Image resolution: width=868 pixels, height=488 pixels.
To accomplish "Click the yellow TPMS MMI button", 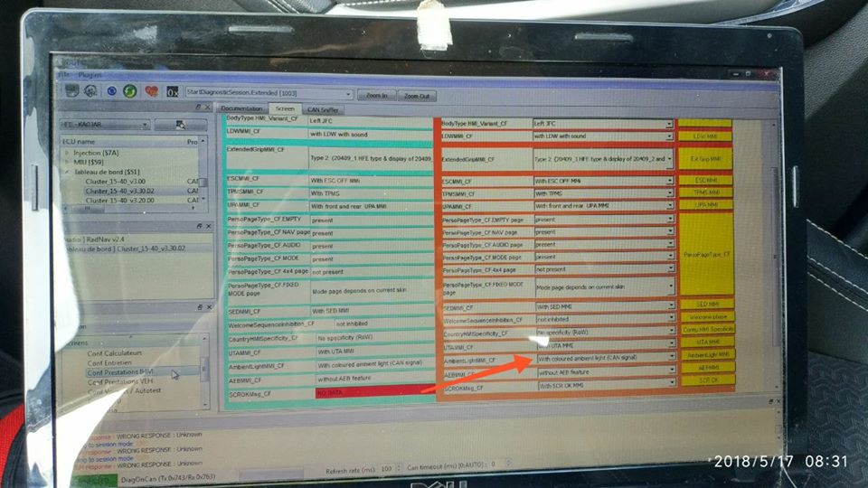I will point(706,192).
